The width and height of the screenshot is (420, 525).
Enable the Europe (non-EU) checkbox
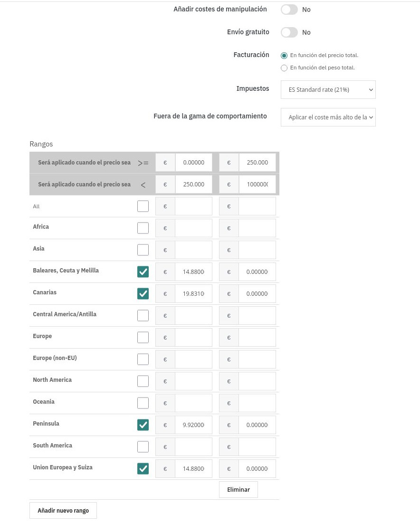coord(143,359)
